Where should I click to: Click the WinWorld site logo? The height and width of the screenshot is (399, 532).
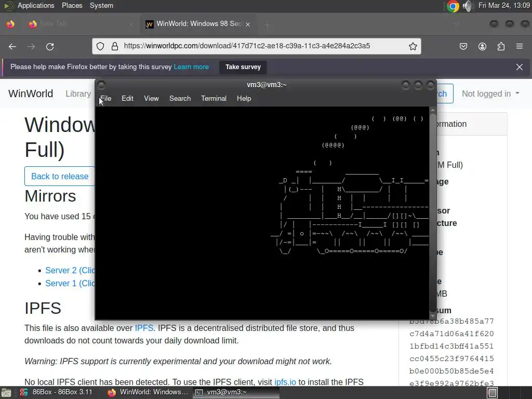point(31,94)
